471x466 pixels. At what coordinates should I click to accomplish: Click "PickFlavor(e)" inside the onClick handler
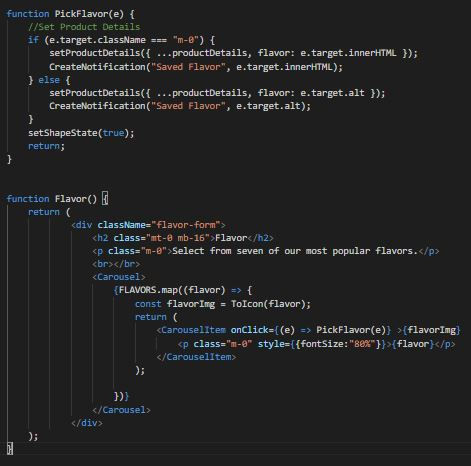click(x=351, y=330)
